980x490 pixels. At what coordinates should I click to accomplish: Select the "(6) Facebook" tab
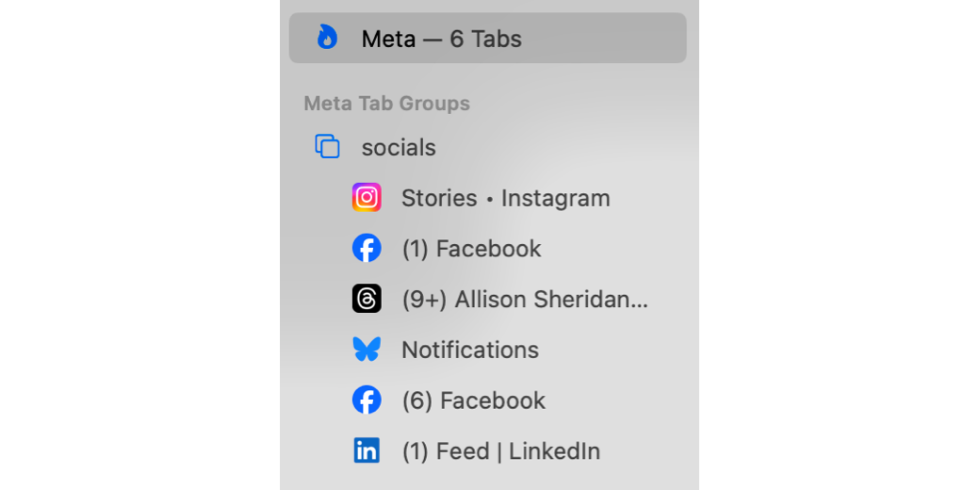(x=473, y=401)
